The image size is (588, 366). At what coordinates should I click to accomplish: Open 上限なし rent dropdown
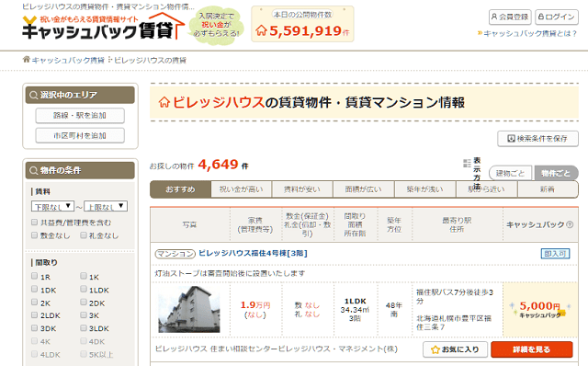tap(106, 207)
